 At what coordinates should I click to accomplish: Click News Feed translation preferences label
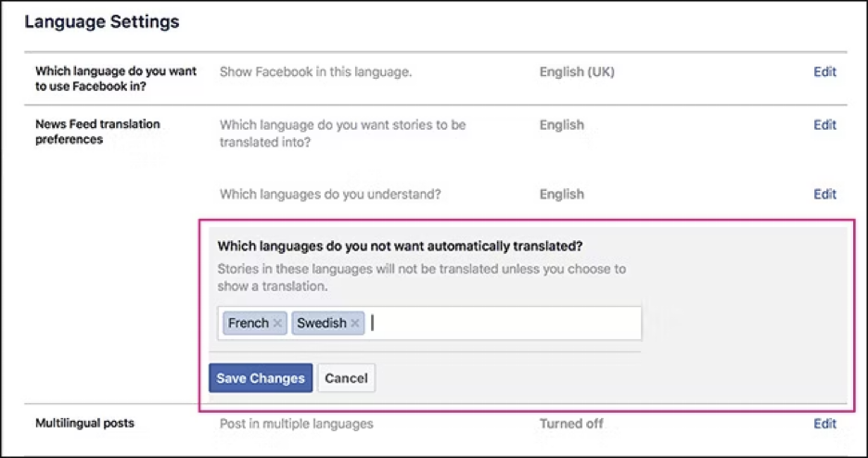[x=97, y=132]
